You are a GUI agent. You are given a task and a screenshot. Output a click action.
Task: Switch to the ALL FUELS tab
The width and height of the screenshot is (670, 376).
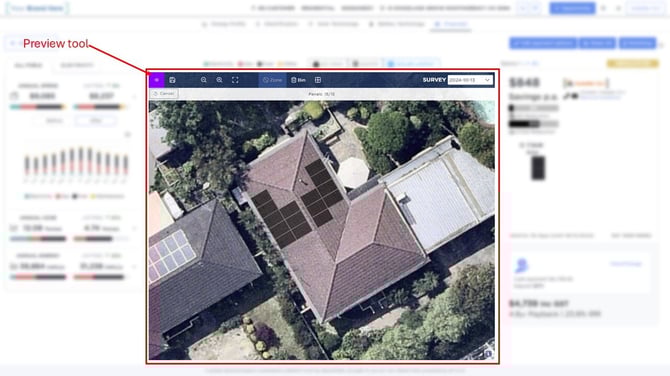tap(28, 65)
